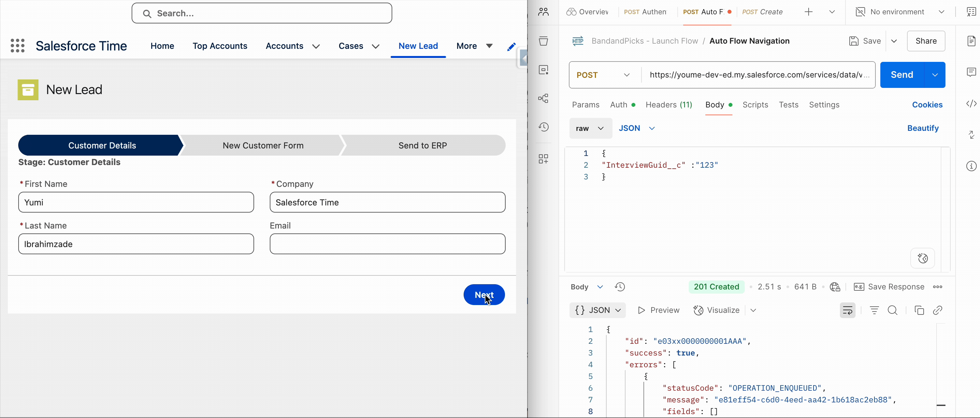Collapse the Salesforce side panel handle

(523, 59)
